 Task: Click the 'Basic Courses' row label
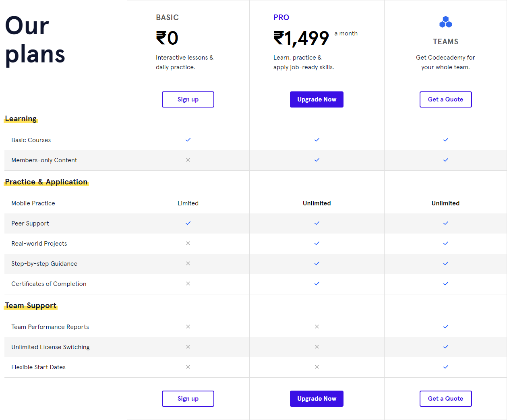pos(31,140)
